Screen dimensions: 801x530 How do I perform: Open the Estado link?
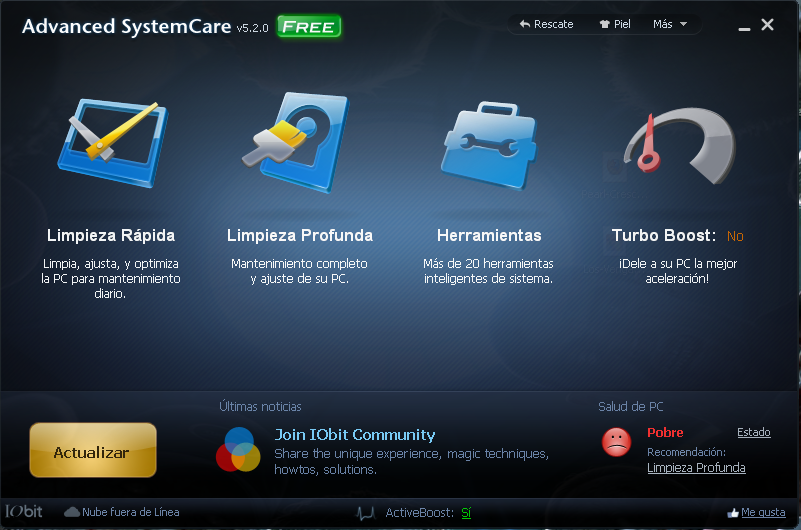pos(753,432)
